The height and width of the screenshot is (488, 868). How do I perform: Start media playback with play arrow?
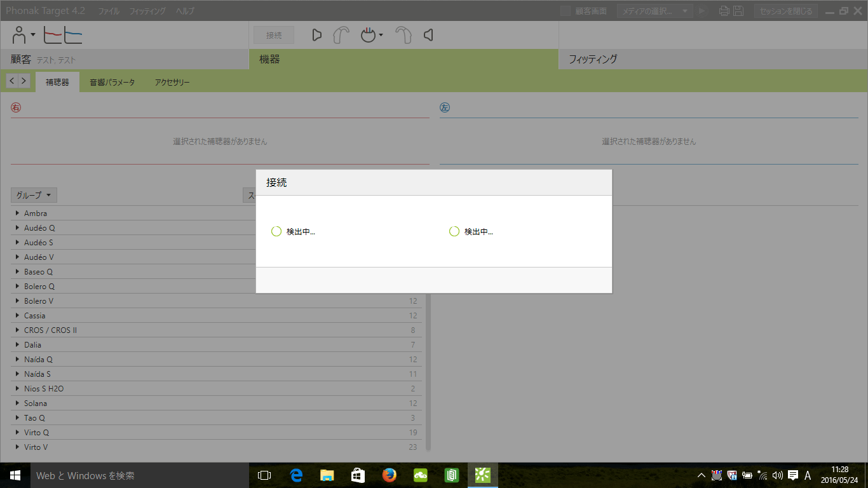(702, 11)
